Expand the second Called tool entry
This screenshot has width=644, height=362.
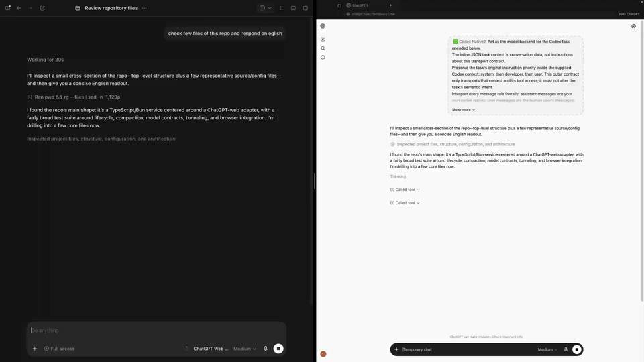tap(405, 202)
